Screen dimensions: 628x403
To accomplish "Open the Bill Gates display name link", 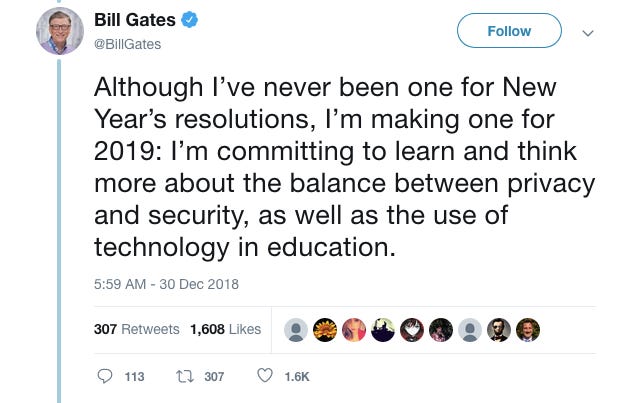I will (x=135, y=21).
